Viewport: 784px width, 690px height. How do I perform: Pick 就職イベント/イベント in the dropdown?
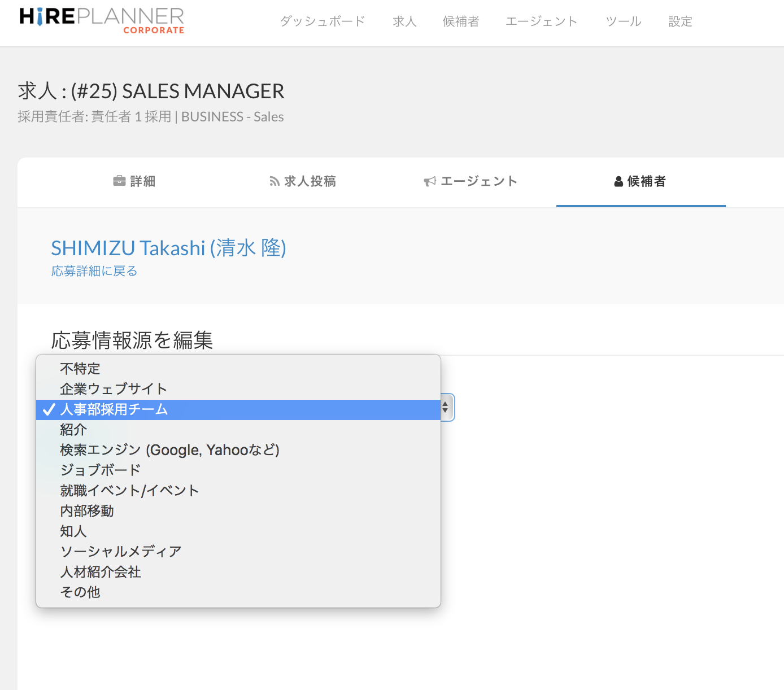[x=129, y=491]
